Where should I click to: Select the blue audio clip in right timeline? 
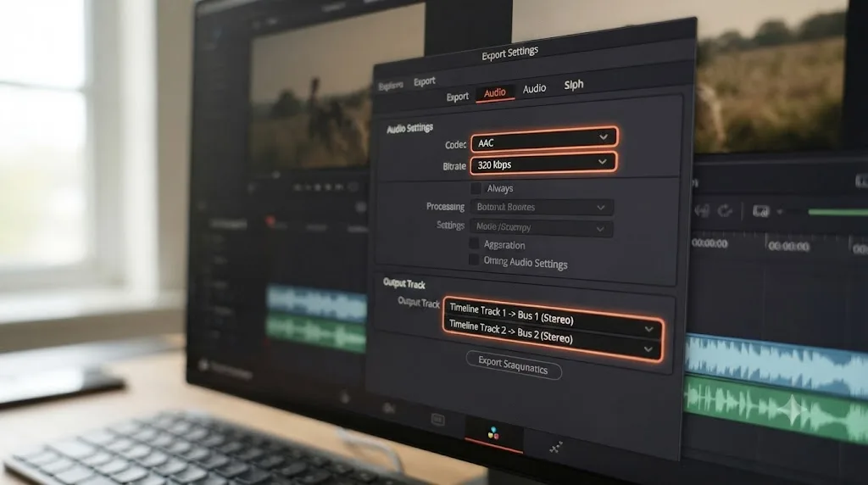pos(776,366)
